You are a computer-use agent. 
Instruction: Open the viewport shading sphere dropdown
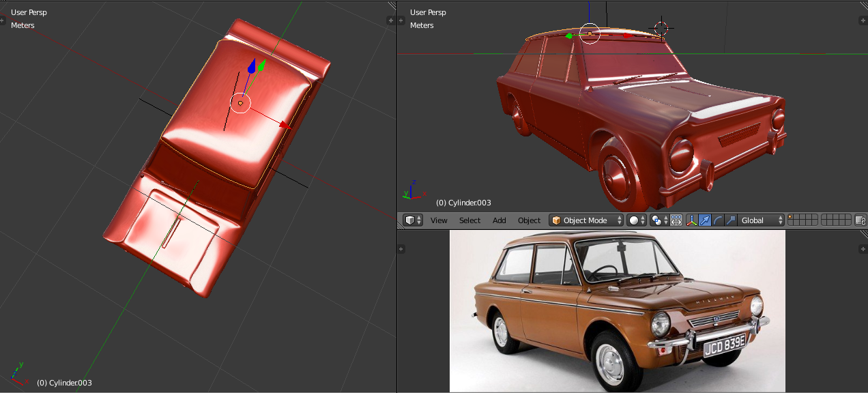[637, 220]
